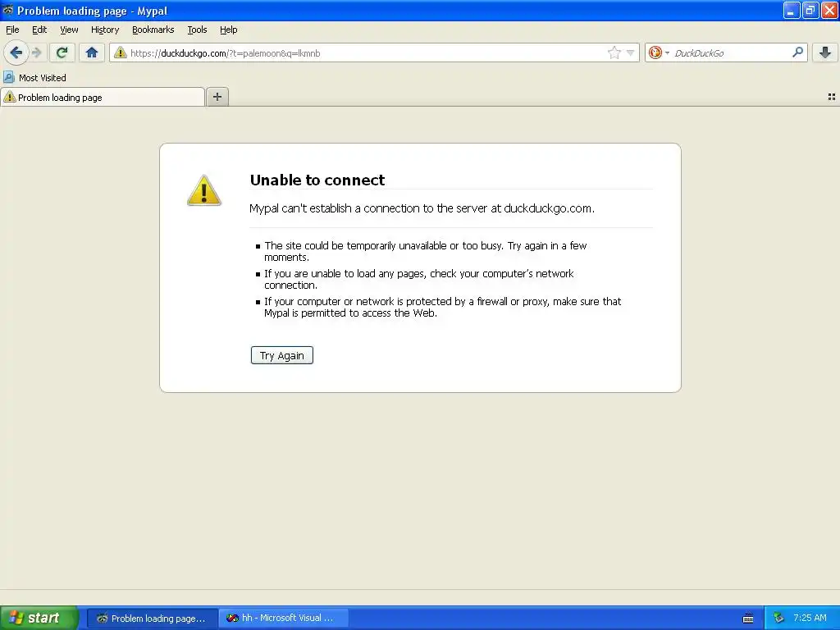This screenshot has height=630, width=840.
Task: Restore down the Mypal window
Action: [x=810, y=10]
